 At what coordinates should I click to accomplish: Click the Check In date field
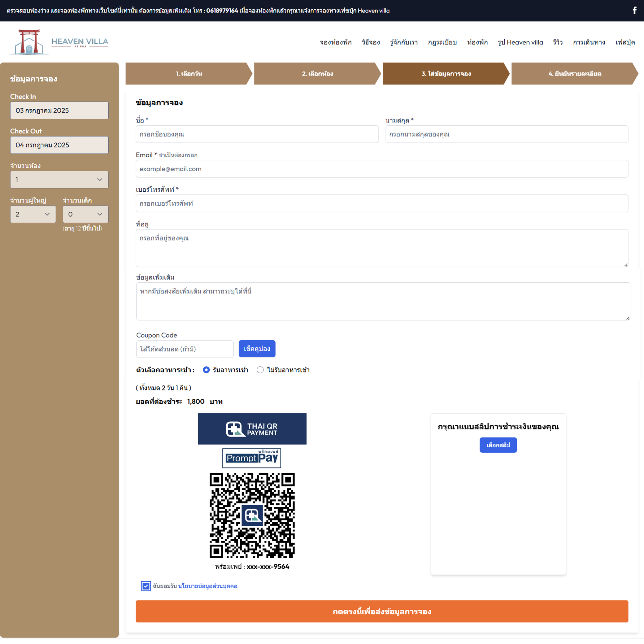pos(59,110)
